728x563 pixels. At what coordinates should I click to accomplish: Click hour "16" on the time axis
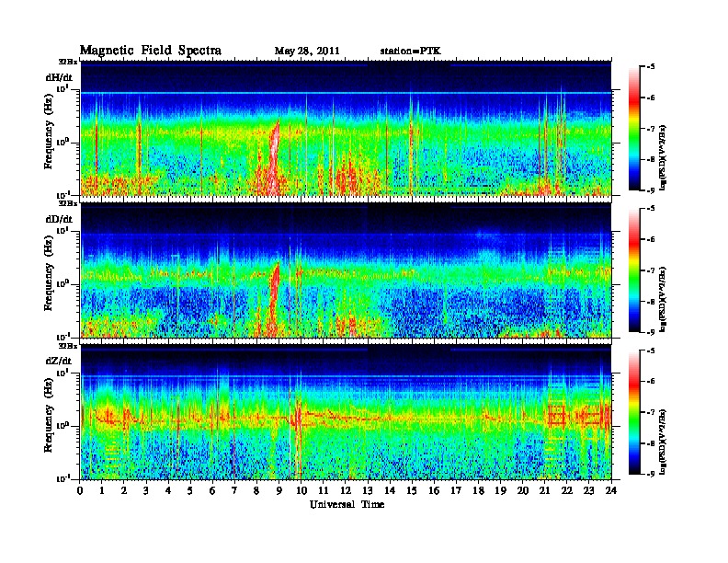(x=434, y=491)
